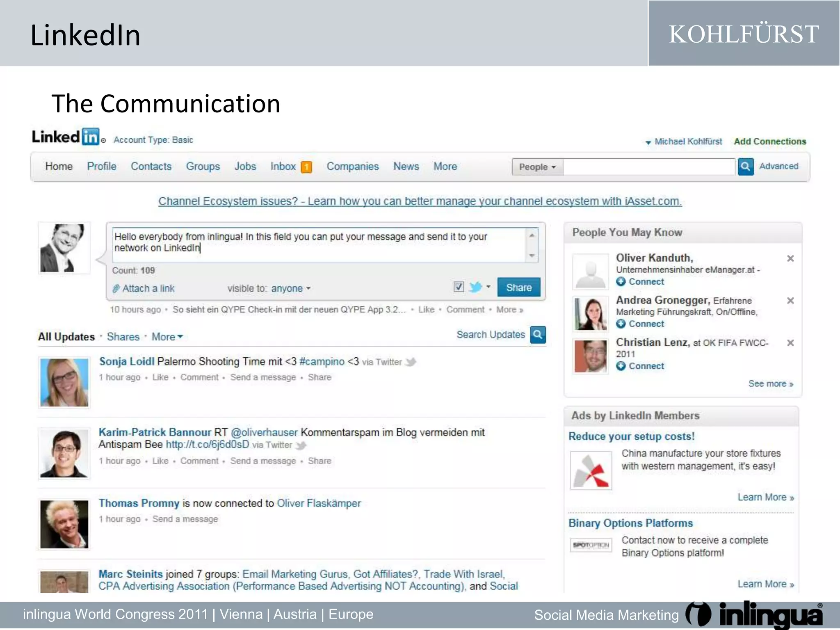Open the Companies menu

[353, 167]
